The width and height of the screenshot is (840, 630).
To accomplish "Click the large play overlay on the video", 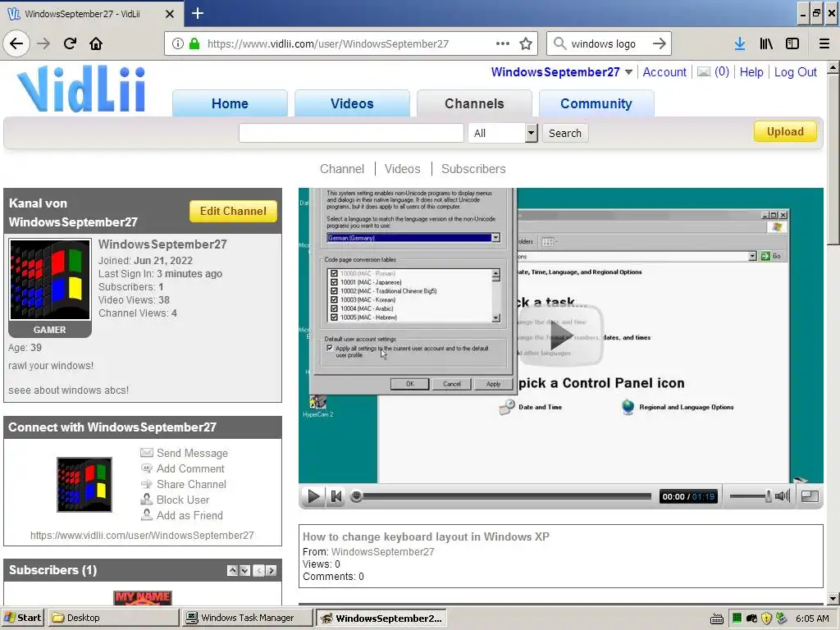I will coord(561,336).
